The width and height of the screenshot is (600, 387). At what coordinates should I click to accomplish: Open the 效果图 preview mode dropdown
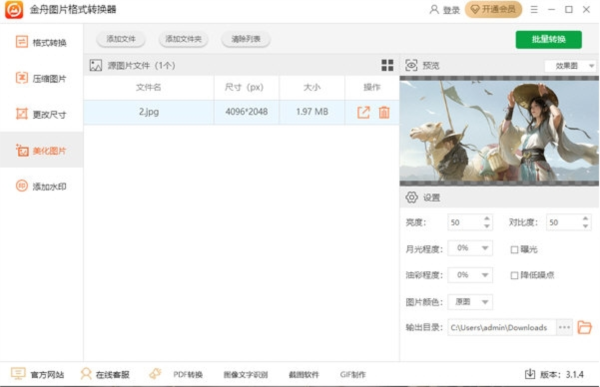point(570,66)
